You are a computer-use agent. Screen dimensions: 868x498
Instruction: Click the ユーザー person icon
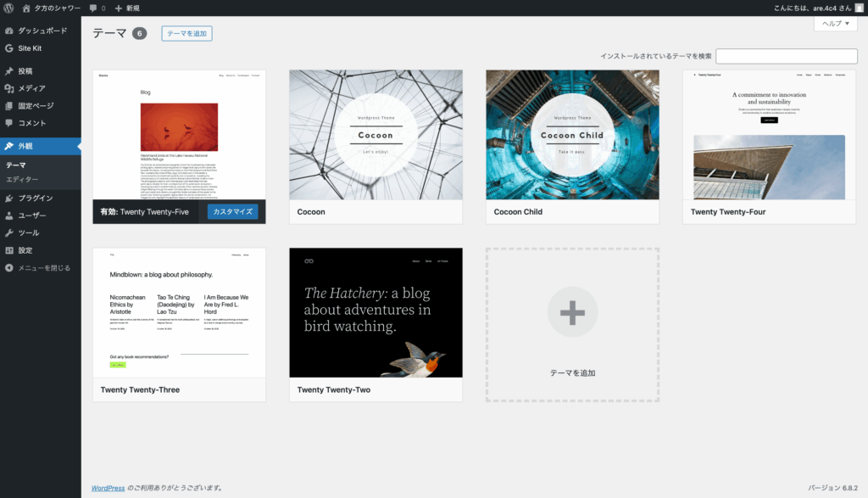pyautogui.click(x=8, y=215)
